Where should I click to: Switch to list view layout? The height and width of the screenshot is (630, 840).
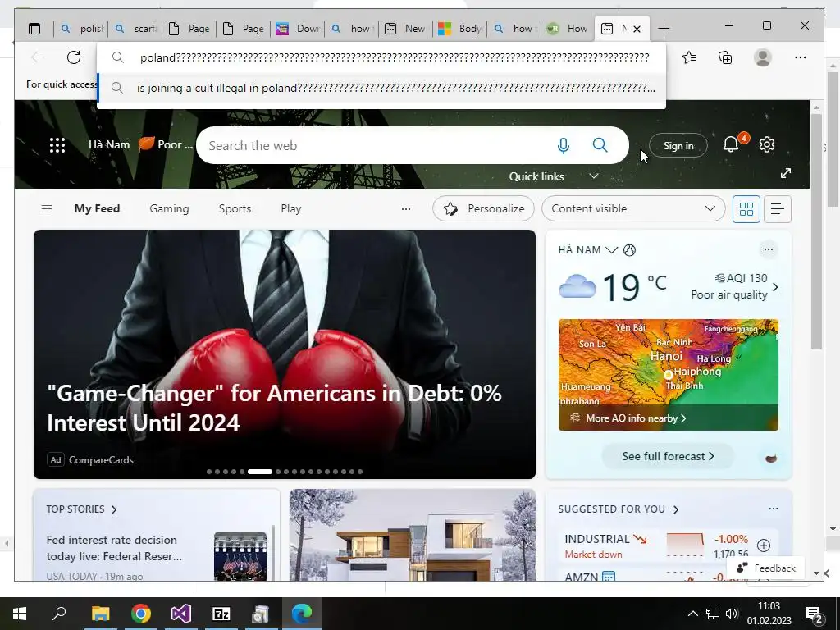[778, 209]
